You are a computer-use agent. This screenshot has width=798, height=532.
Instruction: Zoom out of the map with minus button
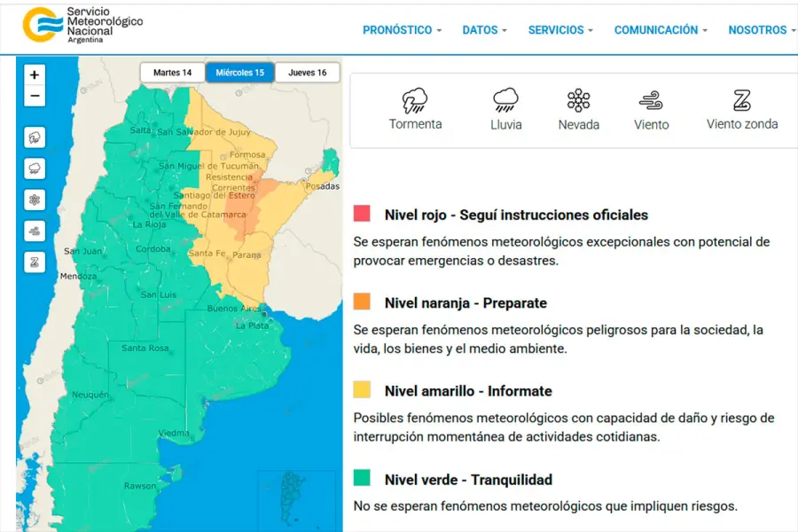pos(35,97)
